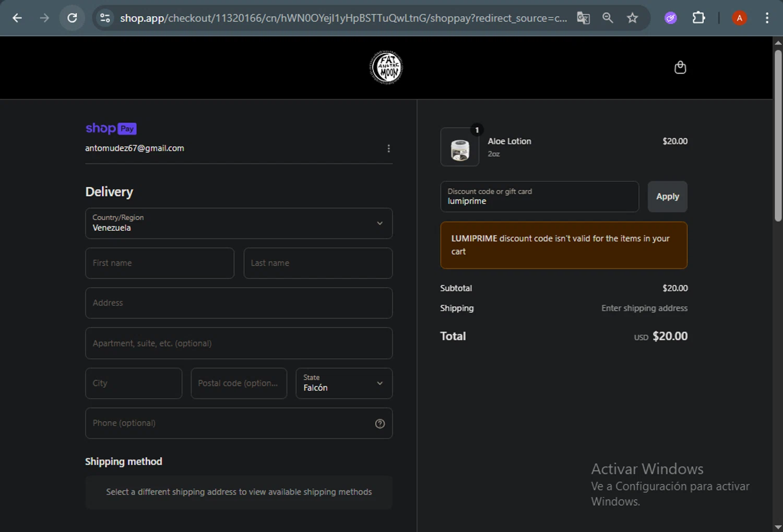The height and width of the screenshot is (532, 783).
Task: Click the antomudez67@gmail.com email text
Action: coord(135,148)
